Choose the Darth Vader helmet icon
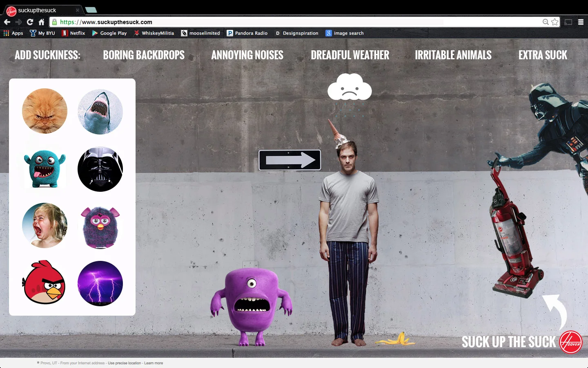588x368 pixels. pos(100,169)
